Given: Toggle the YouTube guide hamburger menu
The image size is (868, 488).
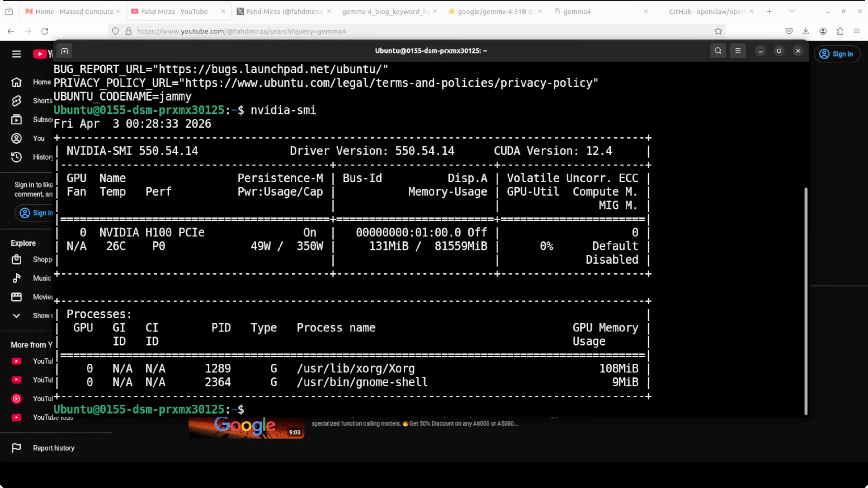Looking at the screenshot, I should [16, 54].
